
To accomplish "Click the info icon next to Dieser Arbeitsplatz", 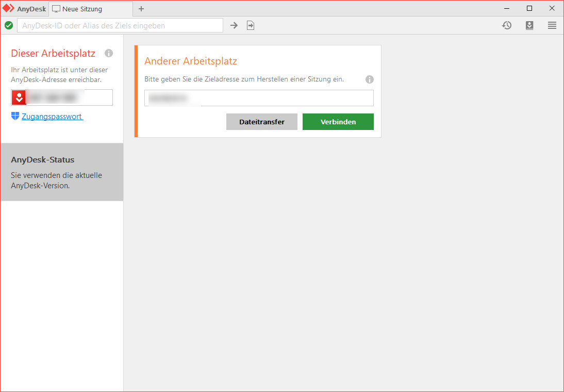I will pyautogui.click(x=108, y=53).
